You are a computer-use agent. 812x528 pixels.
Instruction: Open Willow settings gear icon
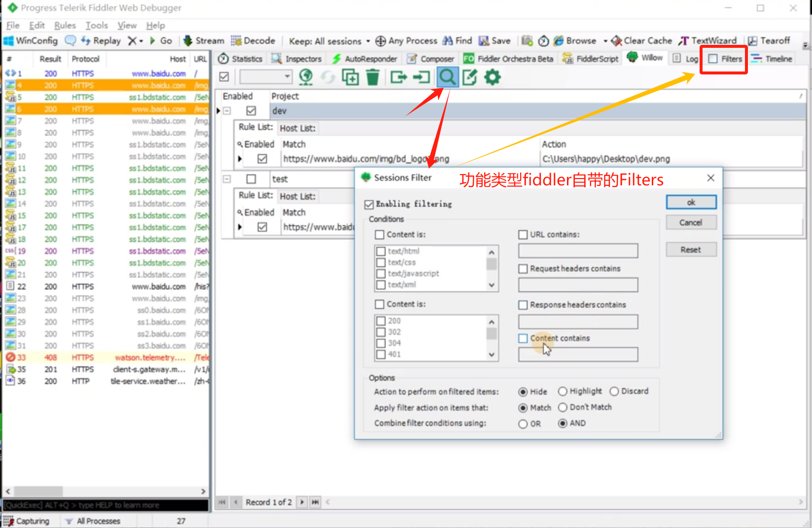click(492, 77)
